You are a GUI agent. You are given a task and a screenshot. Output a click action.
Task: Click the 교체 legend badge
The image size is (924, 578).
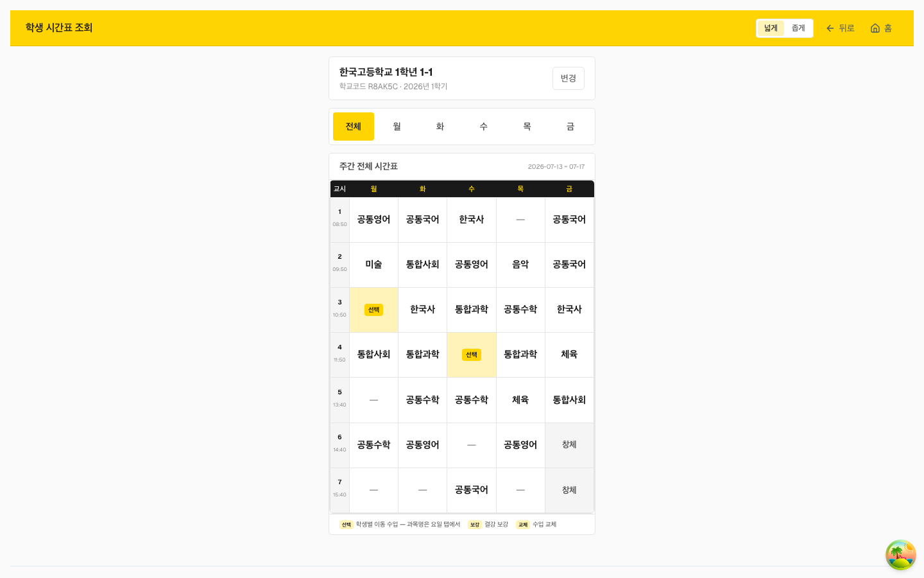[x=523, y=525]
